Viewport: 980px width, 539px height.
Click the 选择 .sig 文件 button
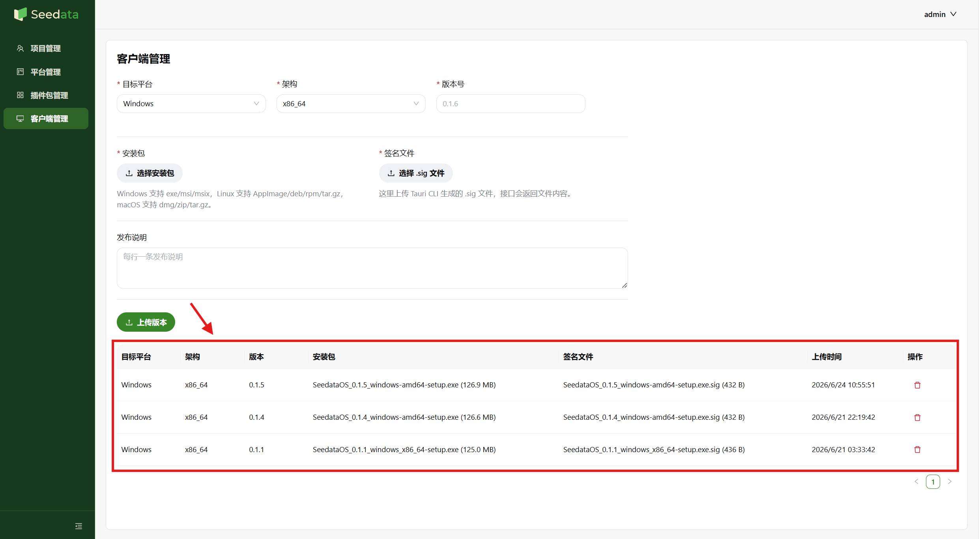(416, 173)
